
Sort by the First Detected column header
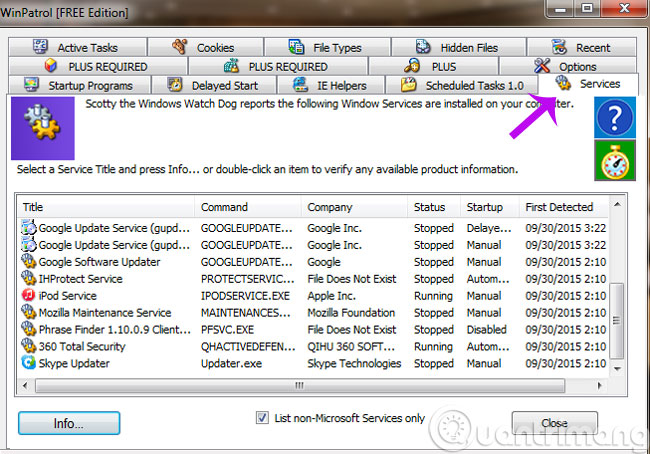(x=564, y=207)
